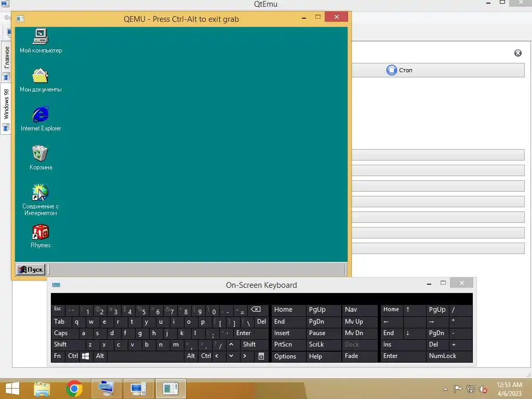Viewport: 532px width, 399px height.
Task: Toggle the right Ctrl key
Action: point(206,356)
